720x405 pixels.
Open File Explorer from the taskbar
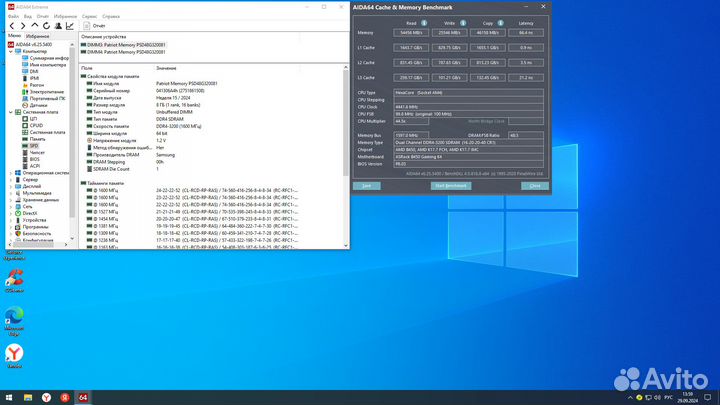pyautogui.click(x=28, y=398)
